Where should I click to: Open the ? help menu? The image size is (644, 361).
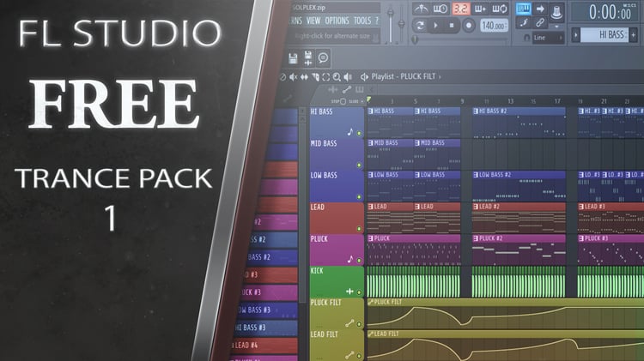[x=377, y=21]
